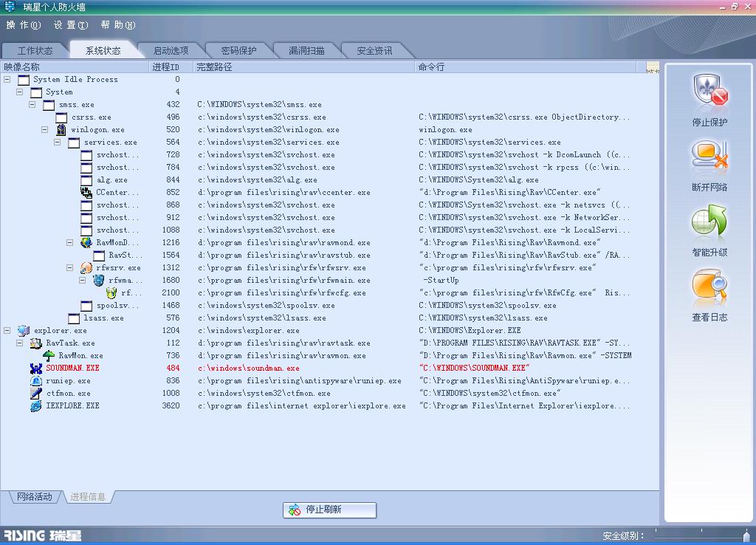Viewport: 756px width, 545px height.
Task: Switch to the 漏洞扫描 tab
Action: point(306,51)
